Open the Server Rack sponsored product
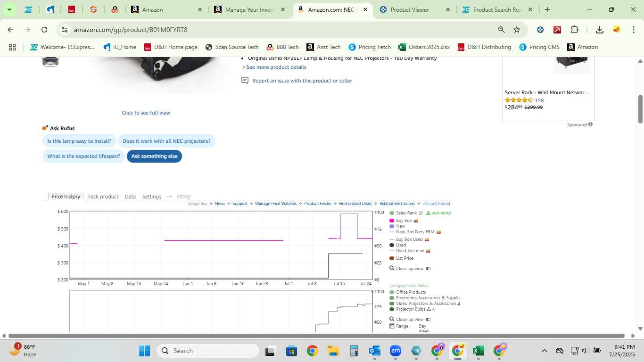644x362 pixels. pyautogui.click(x=547, y=92)
